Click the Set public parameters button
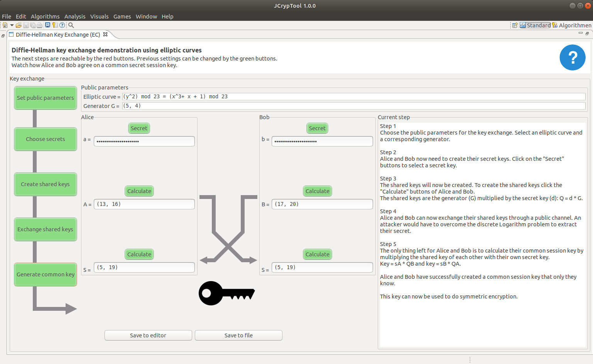593x364 pixels. (x=46, y=98)
